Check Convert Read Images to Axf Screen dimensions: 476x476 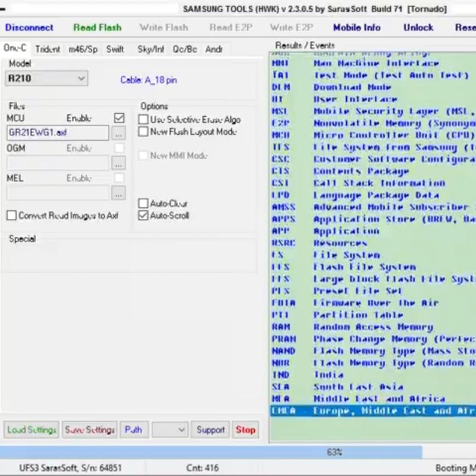(x=11, y=215)
